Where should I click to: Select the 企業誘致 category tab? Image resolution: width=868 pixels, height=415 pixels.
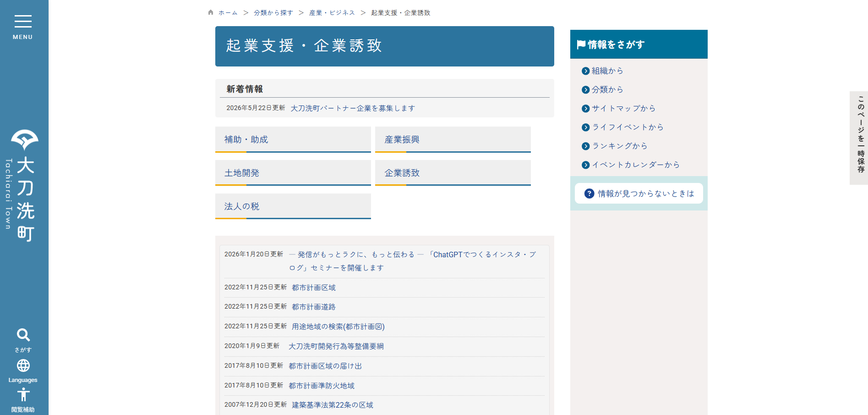pyautogui.click(x=453, y=173)
